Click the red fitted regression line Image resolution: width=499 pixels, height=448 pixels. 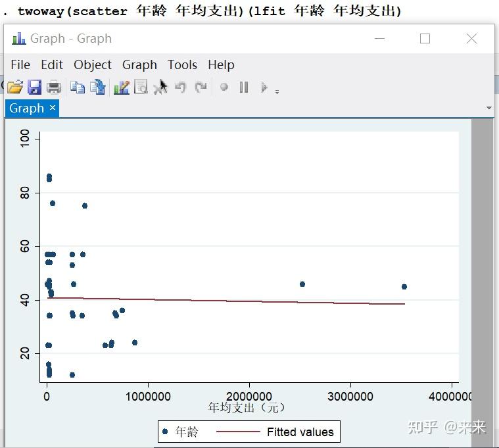[x=226, y=301]
